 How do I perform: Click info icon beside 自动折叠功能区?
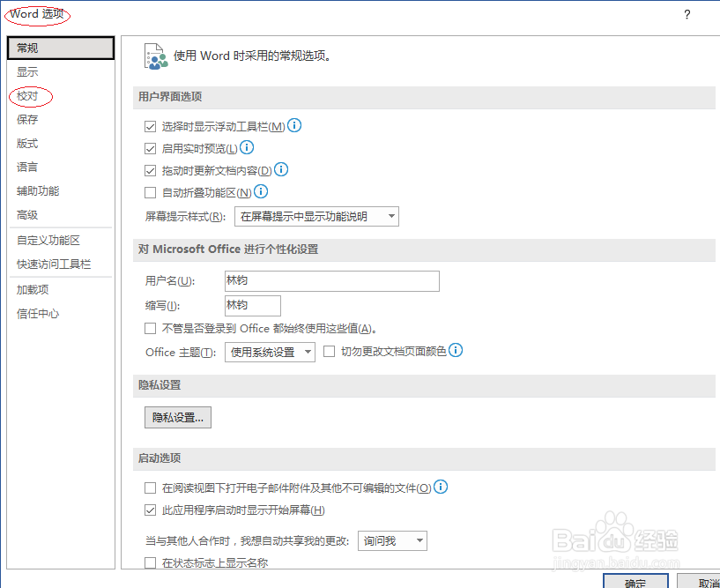[261, 191]
